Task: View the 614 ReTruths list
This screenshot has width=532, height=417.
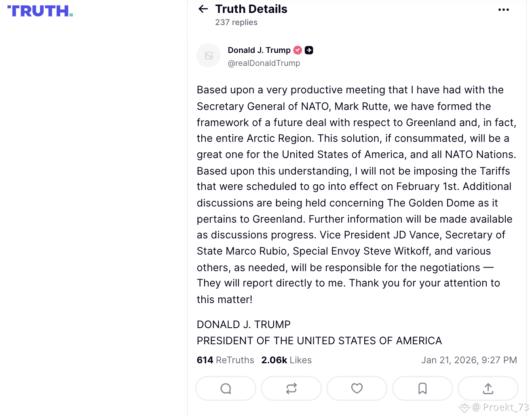Action: pos(225,360)
